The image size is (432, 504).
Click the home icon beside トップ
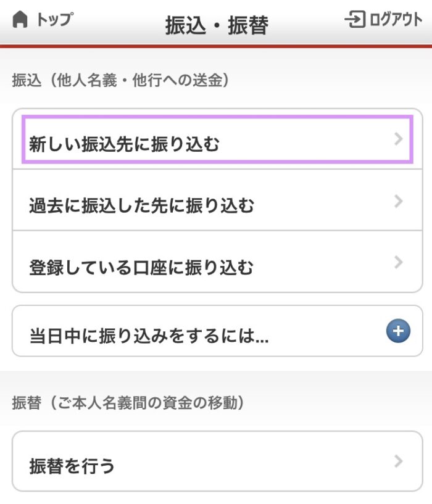click(x=20, y=19)
